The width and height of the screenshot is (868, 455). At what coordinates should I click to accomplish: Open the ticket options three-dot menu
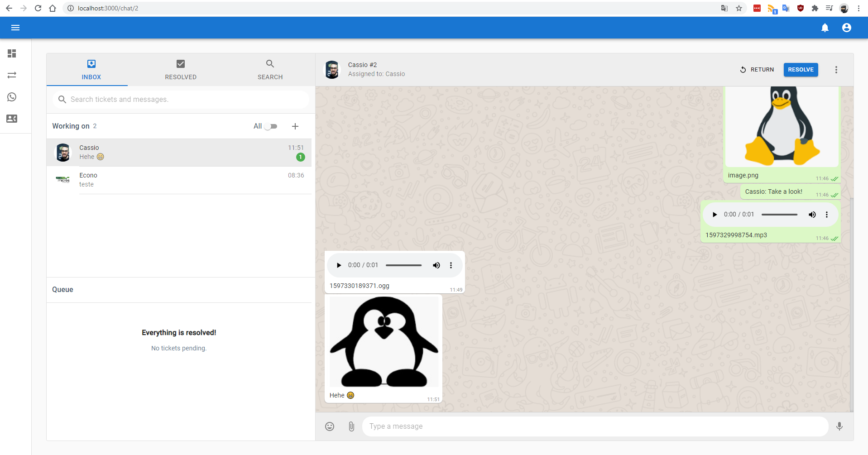point(836,70)
